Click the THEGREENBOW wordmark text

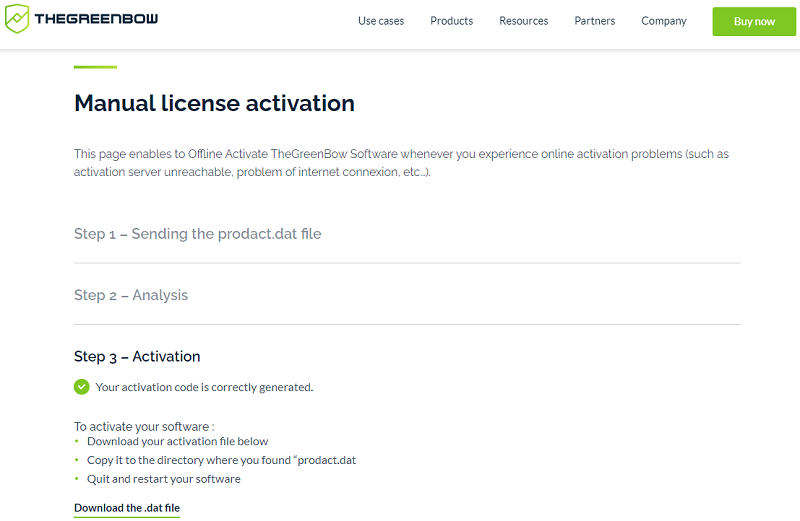coord(96,20)
